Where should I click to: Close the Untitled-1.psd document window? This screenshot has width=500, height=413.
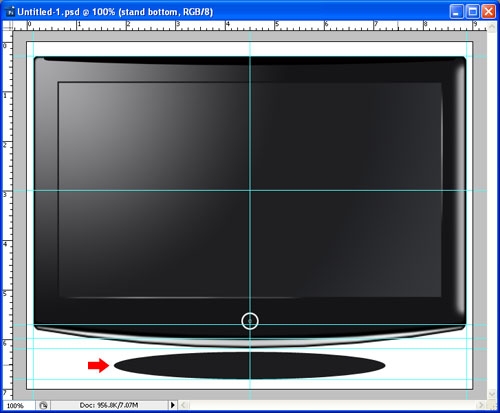[x=489, y=12]
